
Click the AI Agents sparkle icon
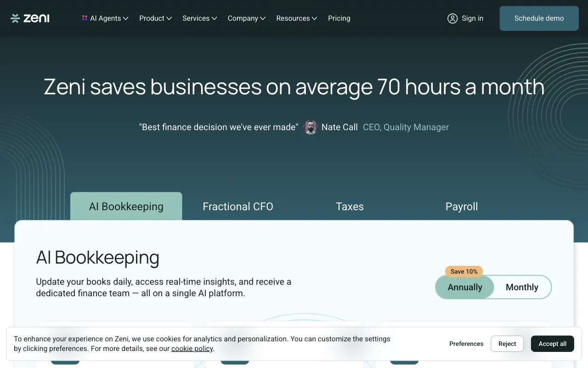tap(85, 18)
